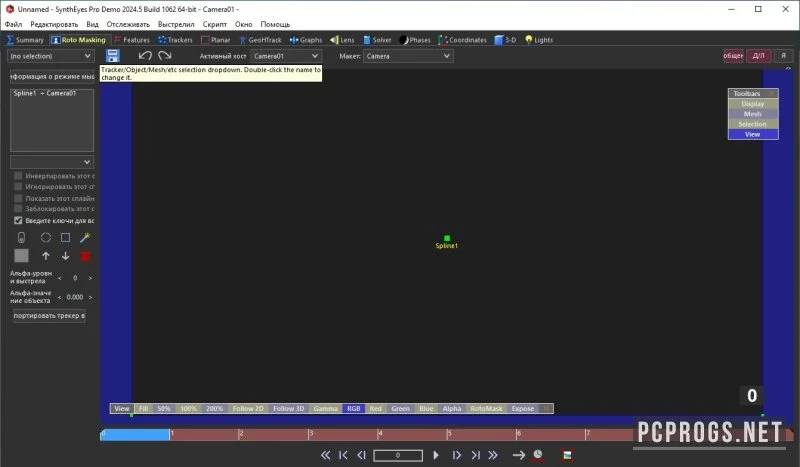The width and height of the screenshot is (800, 467).
Task: Click the clock icon in the playbar
Action: click(x=538, y=455)
